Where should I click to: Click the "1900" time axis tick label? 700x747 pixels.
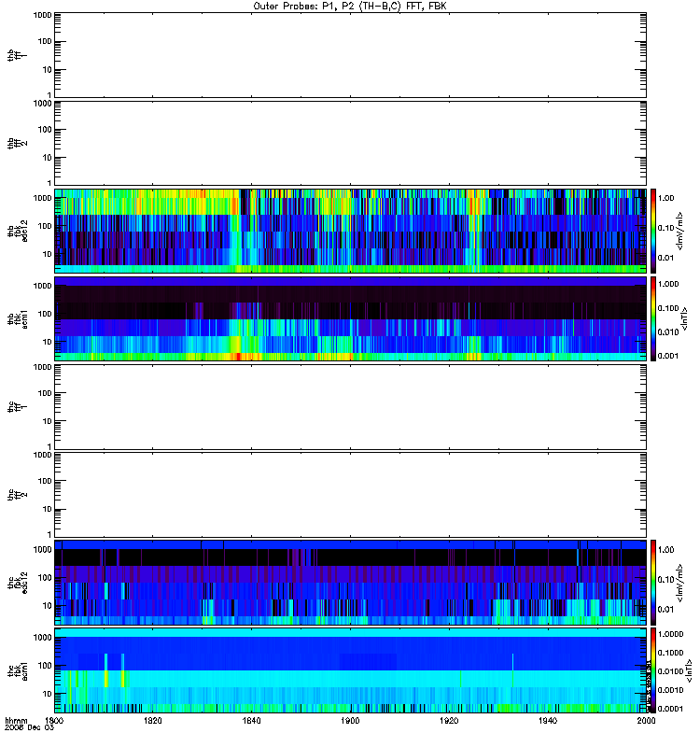350,720
